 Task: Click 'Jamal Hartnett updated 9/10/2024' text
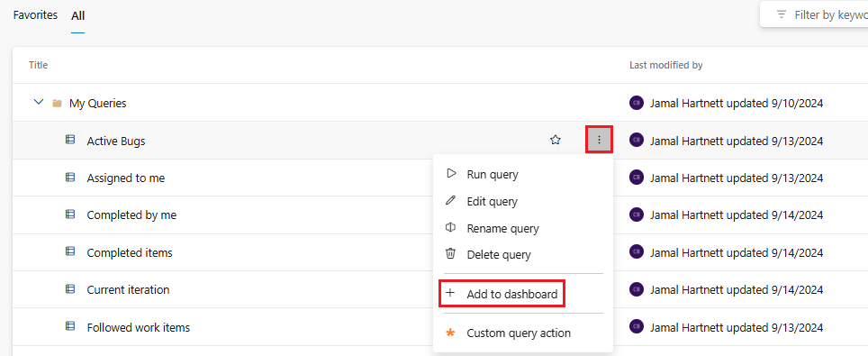[x=737, y=103]
